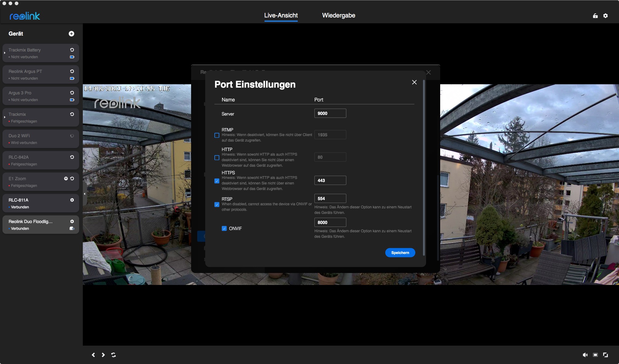Screen dimensions: 619x364
Task: Click the lock icon in top bar
Action: 595,16
